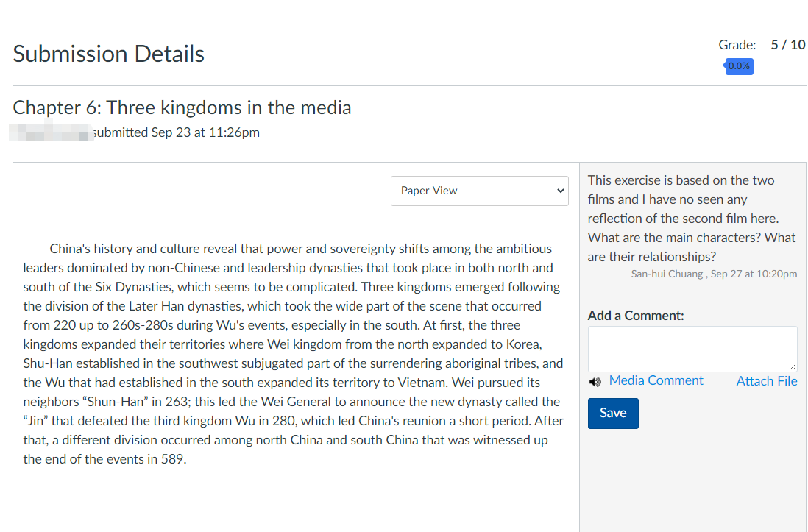Click the submission essay paragraph text

(294, 354)
